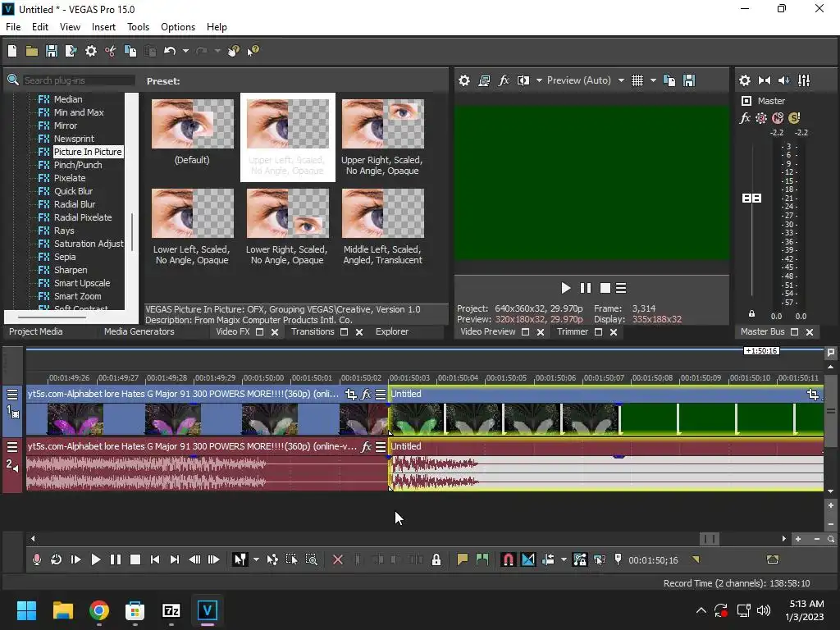Toggle Auto Ripple button
The width and height of the screenshot is (840, 630).
pos(548,559)
